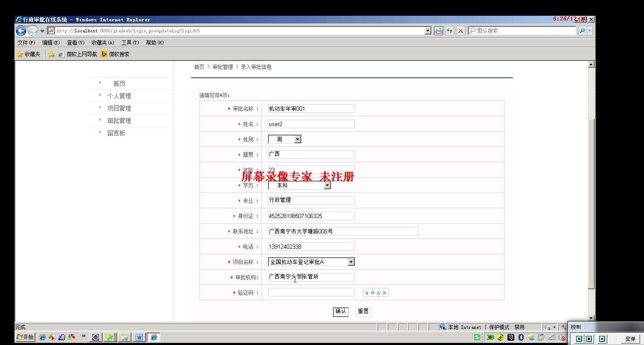The height and width of the screenshot is (345, 644).
Task: Click the search magnifier button
Action: [x=582, y=31]
